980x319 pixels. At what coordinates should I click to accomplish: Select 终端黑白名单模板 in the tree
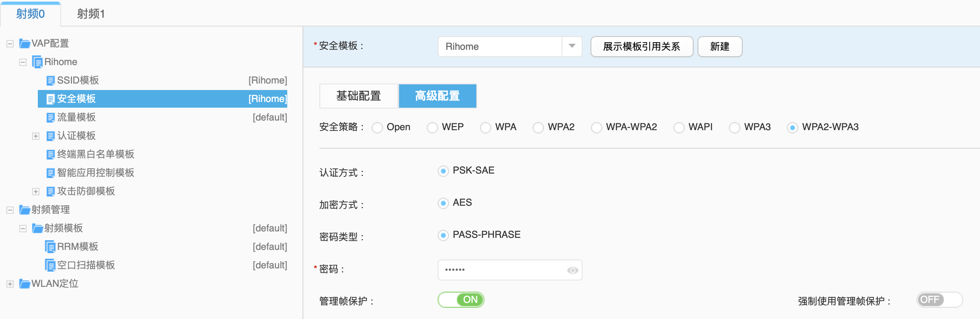click(96, 154)
